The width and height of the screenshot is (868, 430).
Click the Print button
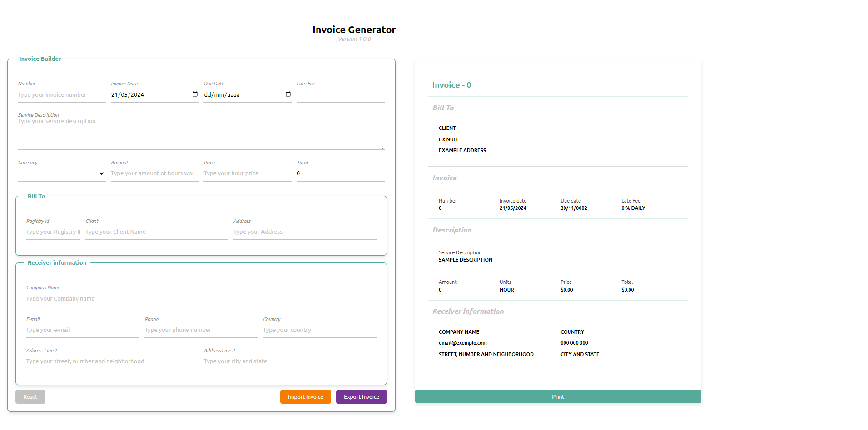(558, 396)
